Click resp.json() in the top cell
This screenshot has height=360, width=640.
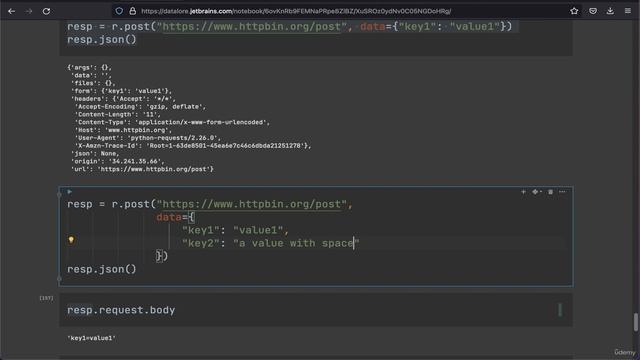coord(102,40)
